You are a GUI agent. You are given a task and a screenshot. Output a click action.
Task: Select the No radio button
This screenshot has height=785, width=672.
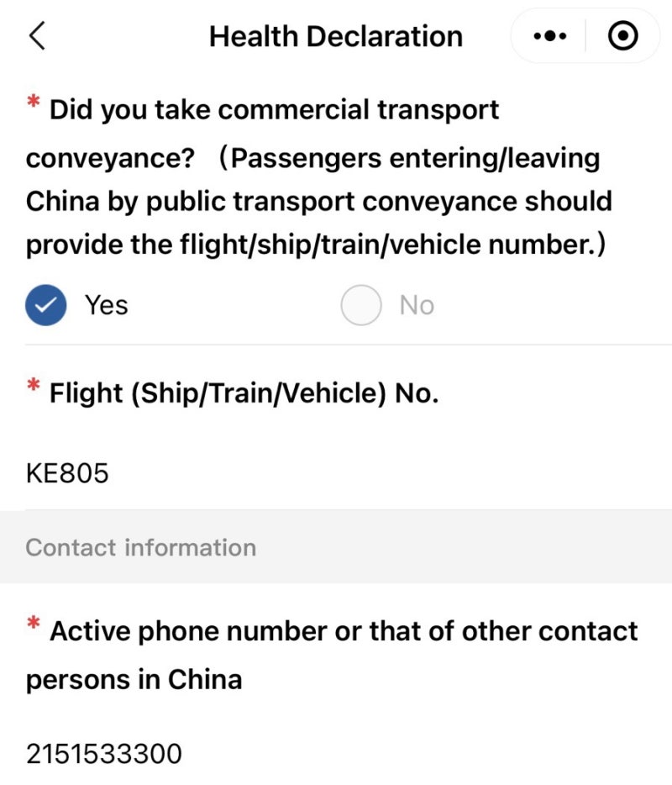pyautogui.click(x=360, y=305)
